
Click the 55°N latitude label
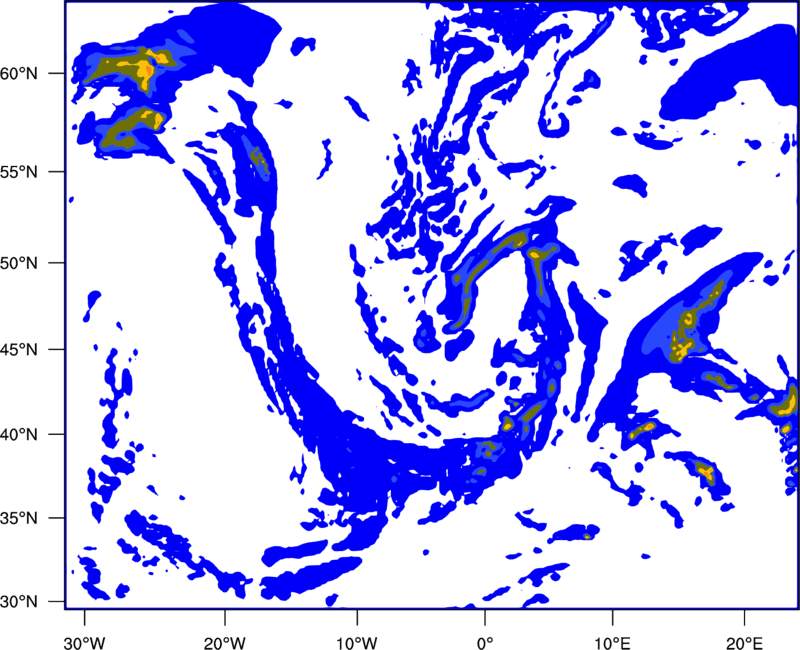click(x=19, y=172)
